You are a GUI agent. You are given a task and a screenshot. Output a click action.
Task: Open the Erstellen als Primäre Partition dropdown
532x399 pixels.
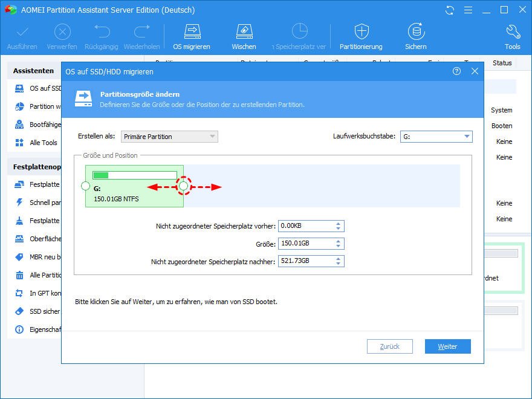pos(169,137)
